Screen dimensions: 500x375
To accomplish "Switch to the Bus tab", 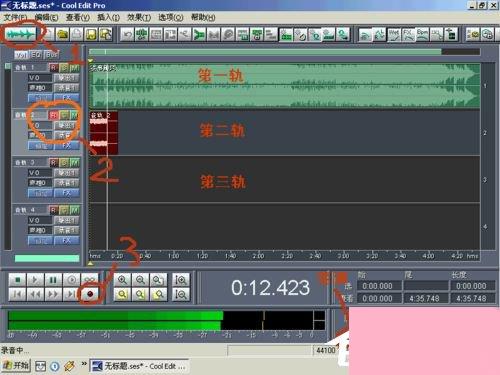I will point(51,54).
